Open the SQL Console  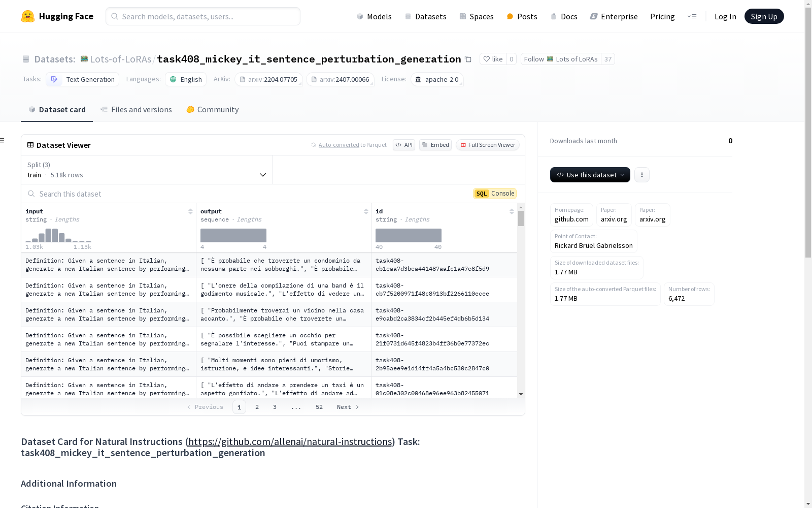pos(495,194)
